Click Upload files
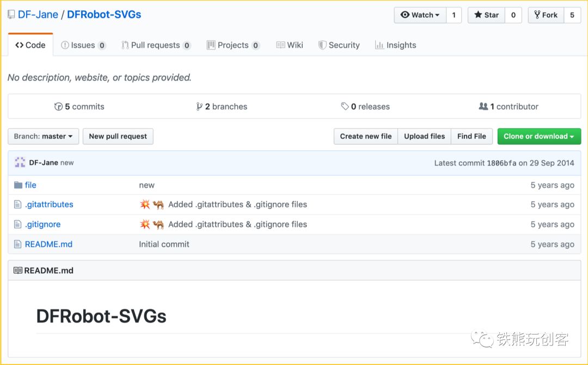The width and height of the screenshot is (588, 365). (x=425, y=136)
